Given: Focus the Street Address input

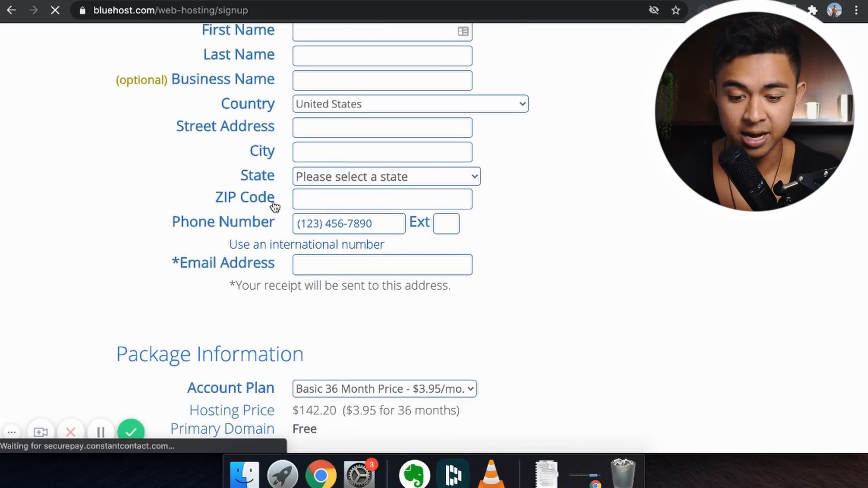Looking at the screenshot, I should 382,127.
